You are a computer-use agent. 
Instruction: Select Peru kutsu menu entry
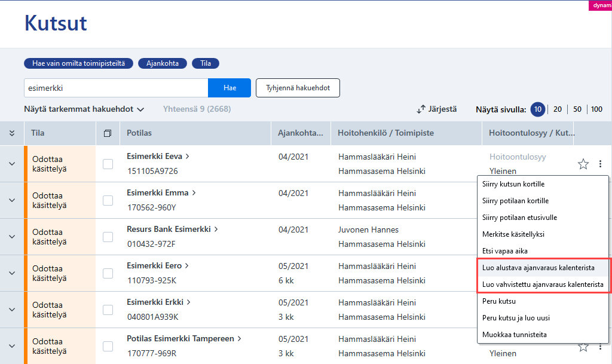[499, 301]
